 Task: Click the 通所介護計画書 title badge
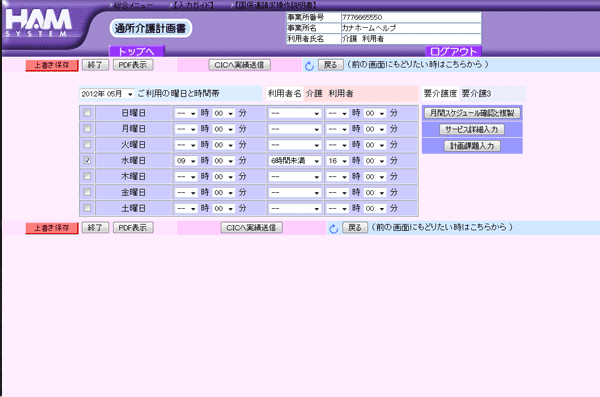coord(150,28)
